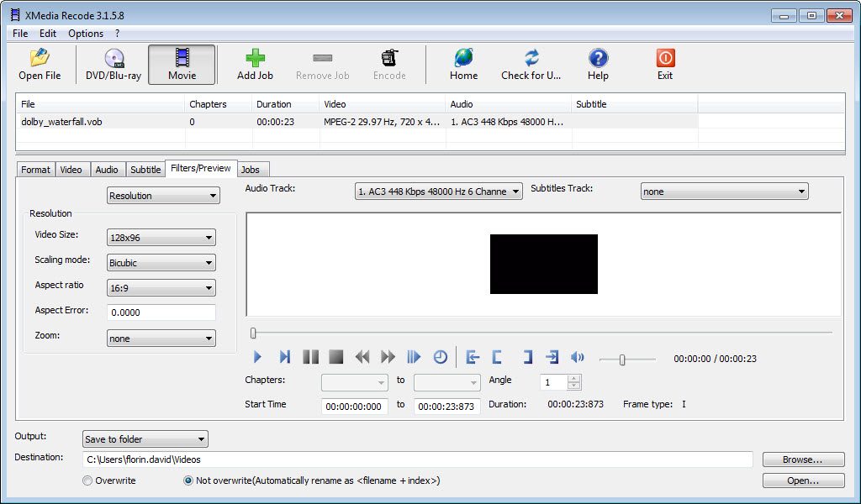Image resolution: width=861 pixels, height=504 pixels.
Task: Click the Chapters column header
Action: (x=219, y=104)
